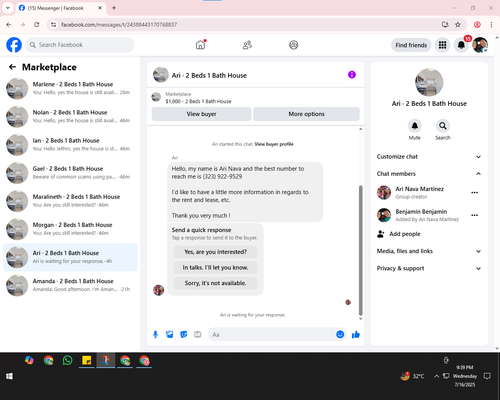
Task: Expand Customize chat section
Action: click(x=429, y=157)
